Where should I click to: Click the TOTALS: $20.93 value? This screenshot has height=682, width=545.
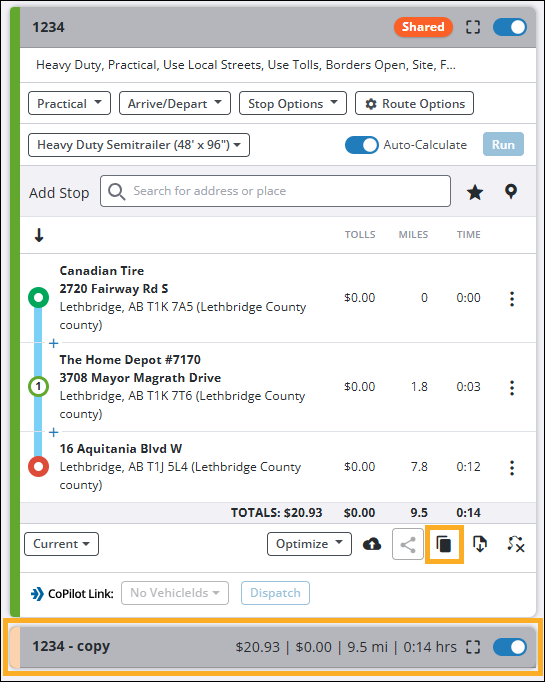(x=277, y=513)
